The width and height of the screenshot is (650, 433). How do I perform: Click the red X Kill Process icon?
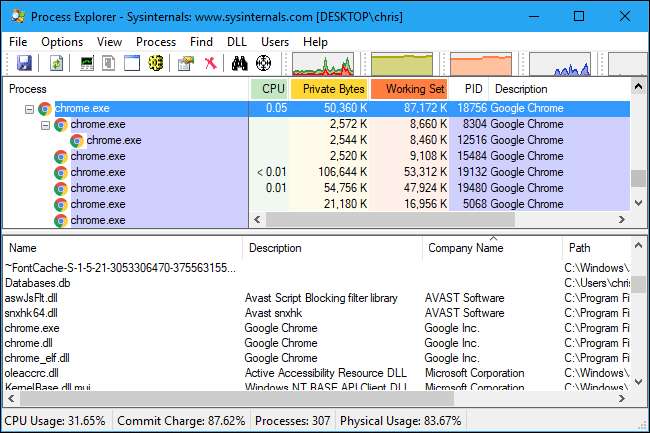pos(210,63)
